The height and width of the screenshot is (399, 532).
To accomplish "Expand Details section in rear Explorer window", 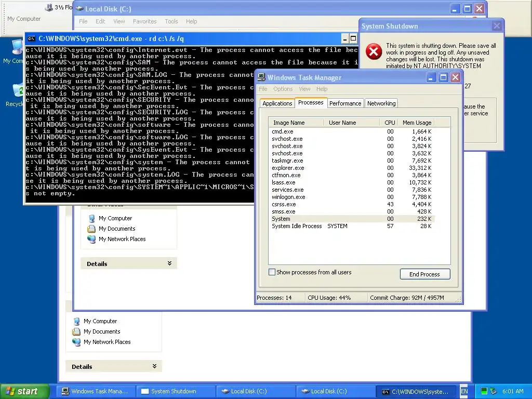I will point(154,366).
